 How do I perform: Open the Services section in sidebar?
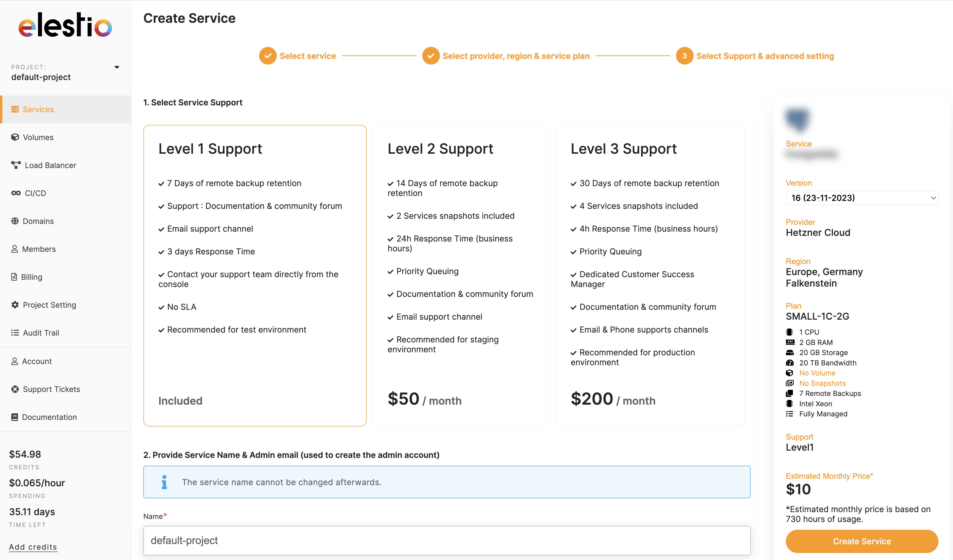click(38, 109)
